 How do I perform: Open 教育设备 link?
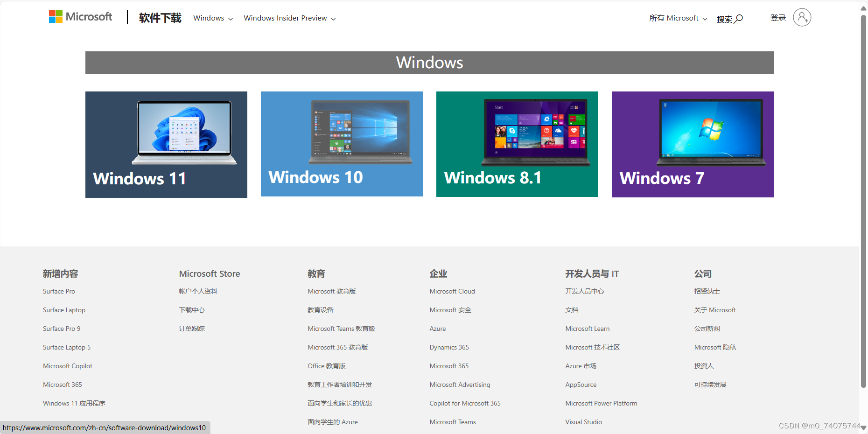pos(321,310)
